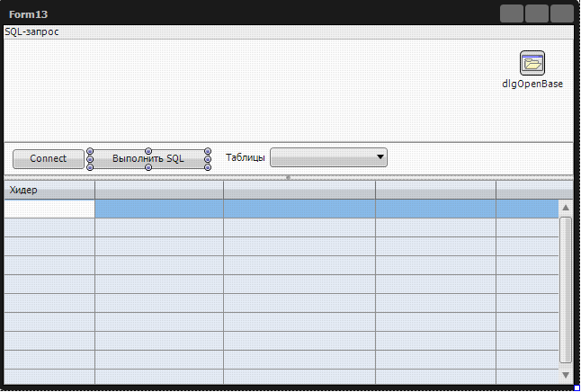Click the form resize handle at bottom-right corner
Screen dimensions: 581x392
577,388
